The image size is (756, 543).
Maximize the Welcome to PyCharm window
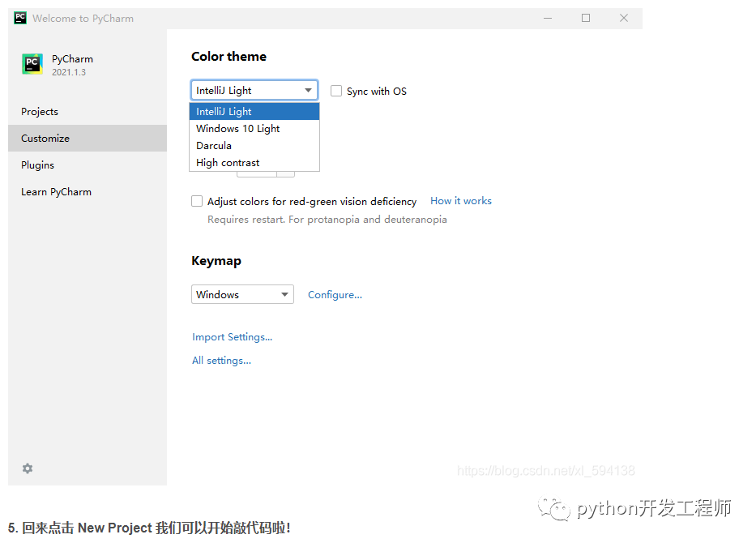pos(586,18)
